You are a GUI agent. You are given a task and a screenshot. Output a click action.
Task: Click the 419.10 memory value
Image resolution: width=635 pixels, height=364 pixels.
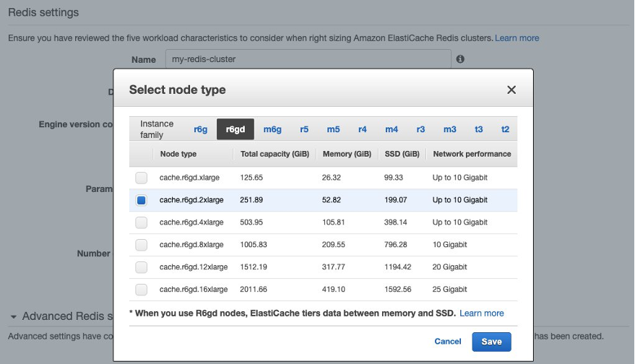(333, 289)
